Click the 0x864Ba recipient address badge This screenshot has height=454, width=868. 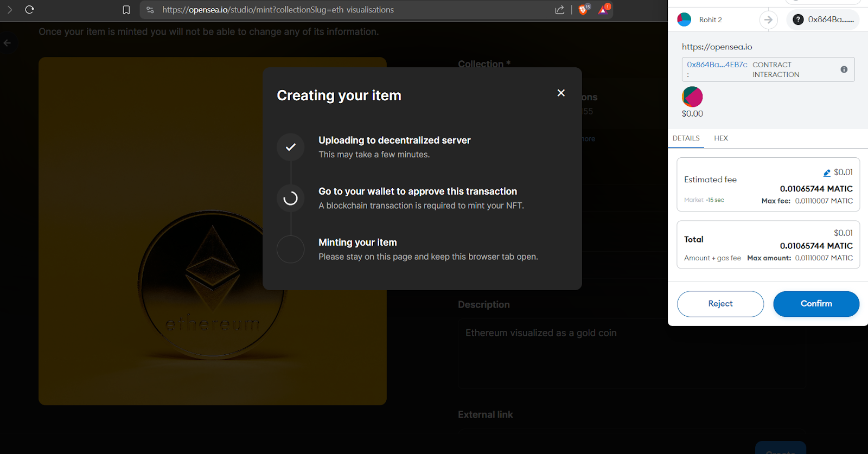pos(823,20)
